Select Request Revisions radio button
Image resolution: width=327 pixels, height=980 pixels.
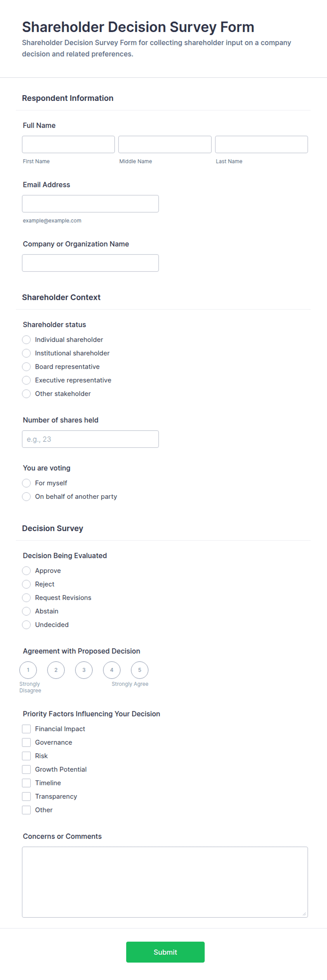click(x=26, y=598)
